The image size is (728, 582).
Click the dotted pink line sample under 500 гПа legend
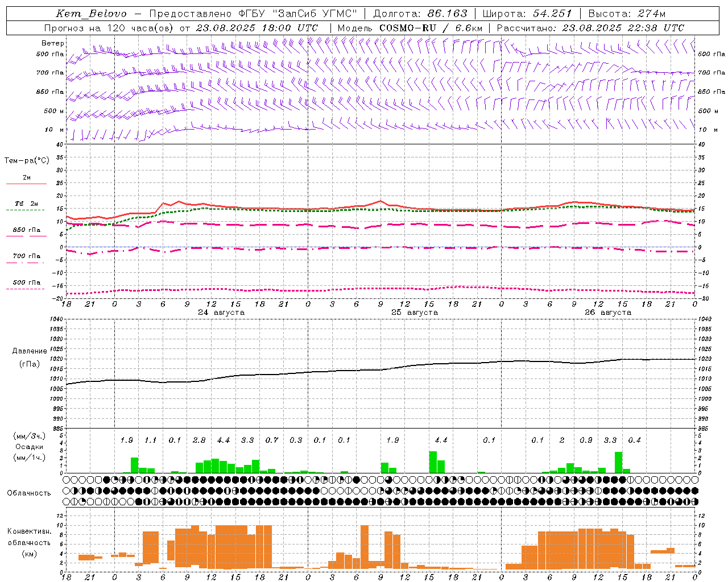[x=25, y=289]
